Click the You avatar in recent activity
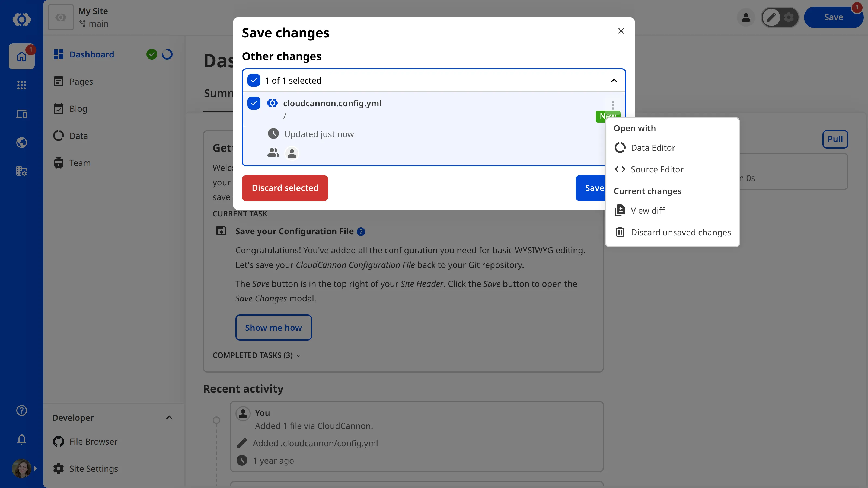The image size is (868, 488). click(x=242, y=413)
